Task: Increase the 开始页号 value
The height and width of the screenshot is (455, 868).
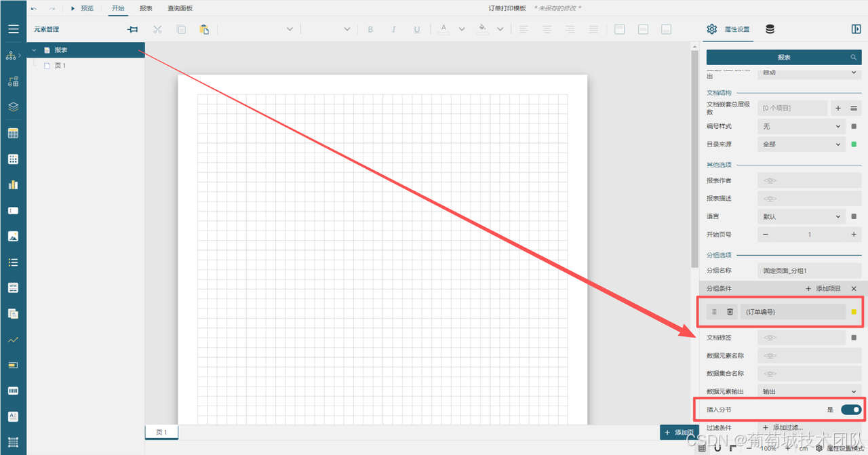Action: click(x=854, y=235)
